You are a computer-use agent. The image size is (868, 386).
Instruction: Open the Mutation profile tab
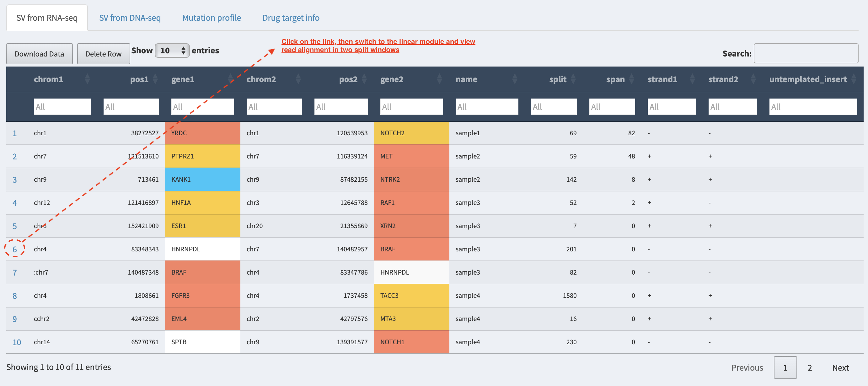212,18
